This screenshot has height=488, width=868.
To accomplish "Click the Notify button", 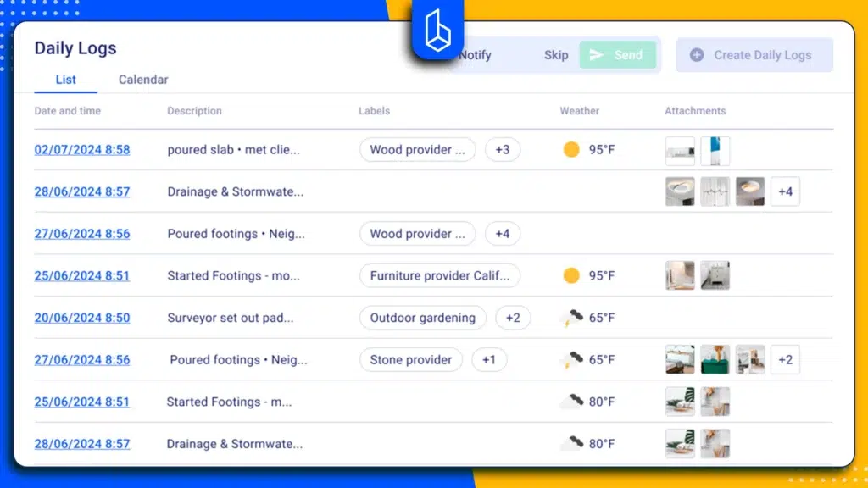I will (x=474, y=55).
